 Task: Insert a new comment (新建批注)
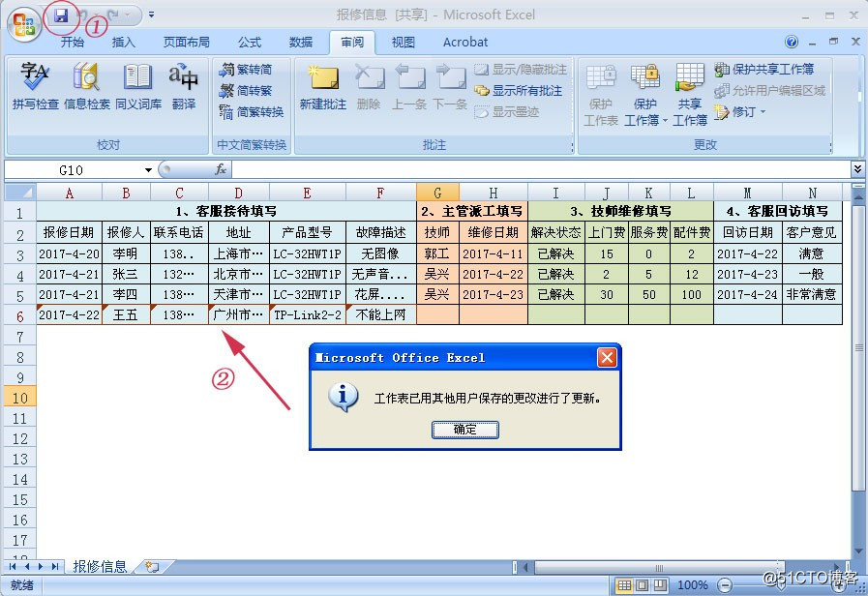coord(323,87)
